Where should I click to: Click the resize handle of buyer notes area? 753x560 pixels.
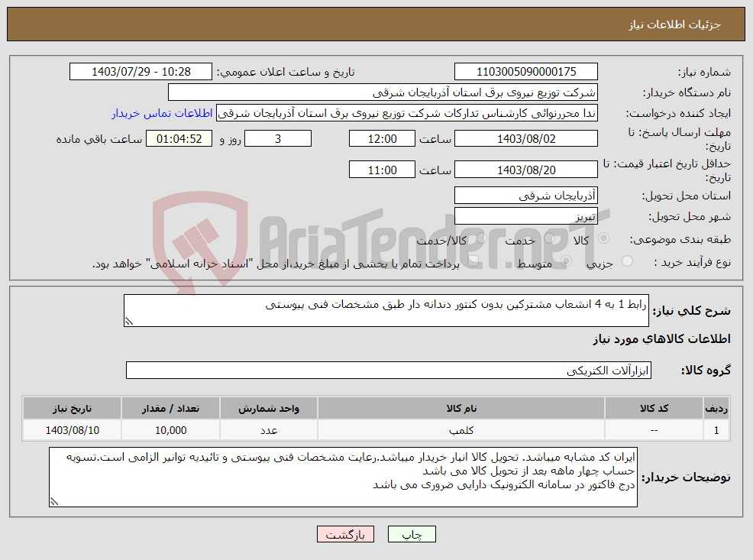click(53, 502)
